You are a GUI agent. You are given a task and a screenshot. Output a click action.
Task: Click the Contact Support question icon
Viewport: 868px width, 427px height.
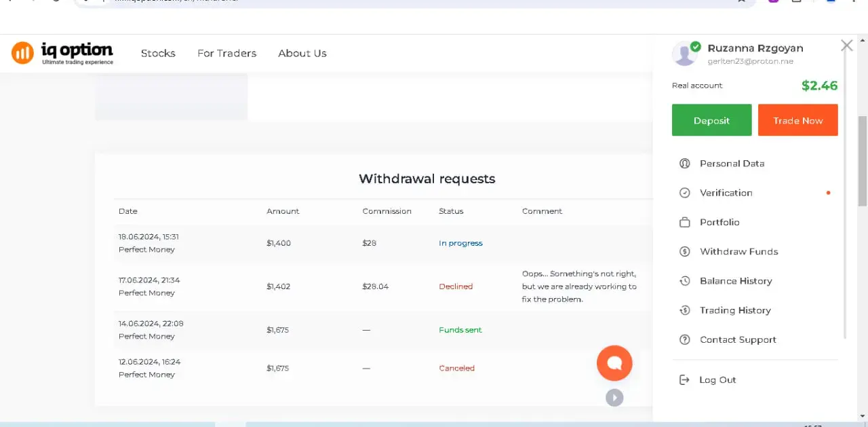[x=685, y=340]
